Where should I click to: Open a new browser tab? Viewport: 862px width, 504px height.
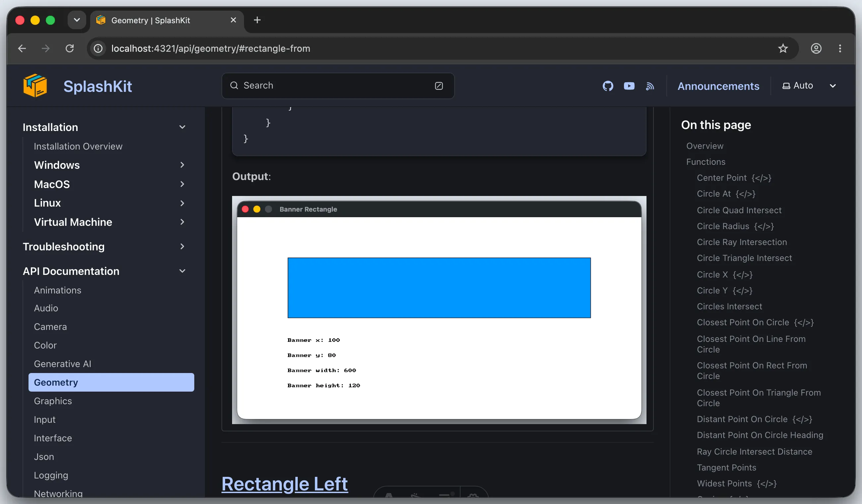pos(257,20)
